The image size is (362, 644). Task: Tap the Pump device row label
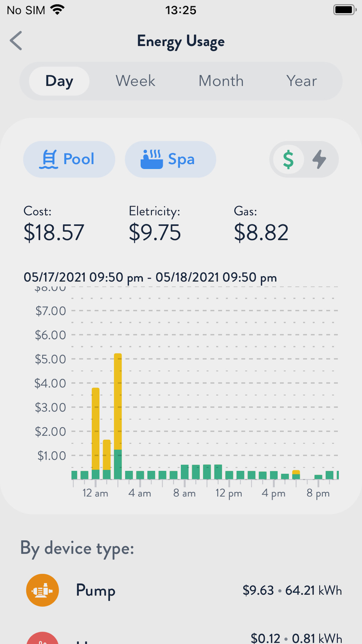tap(96, 590)
